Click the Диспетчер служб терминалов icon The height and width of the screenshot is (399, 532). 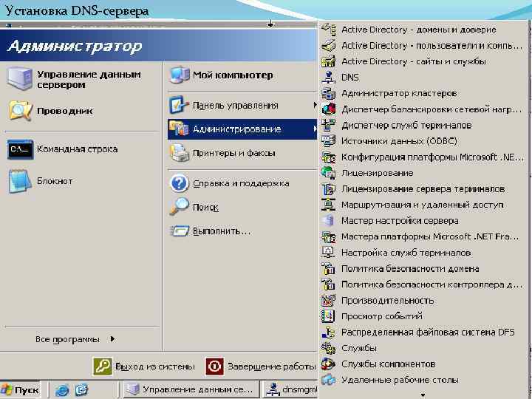328,125
